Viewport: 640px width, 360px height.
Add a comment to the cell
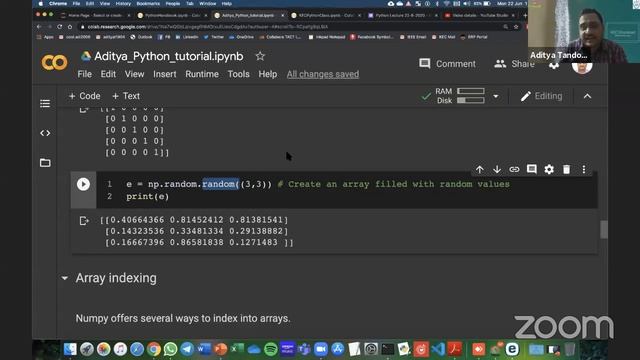(531, 169)
